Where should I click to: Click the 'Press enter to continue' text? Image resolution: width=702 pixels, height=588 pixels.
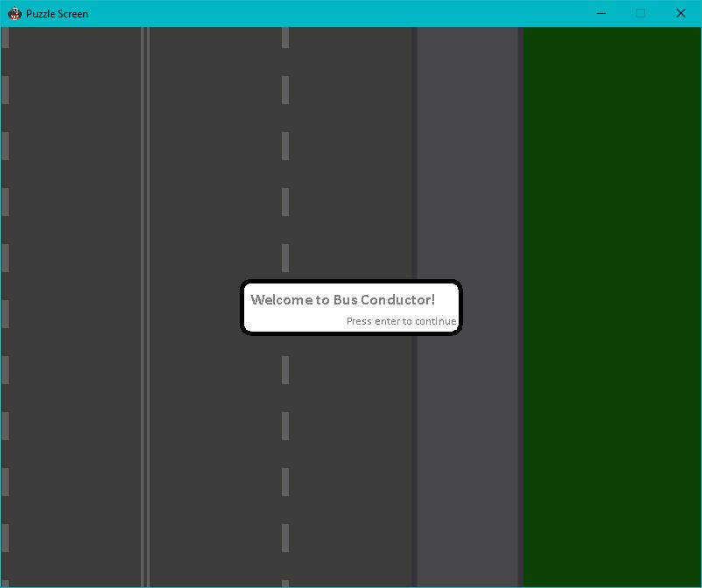pos(401,321)
